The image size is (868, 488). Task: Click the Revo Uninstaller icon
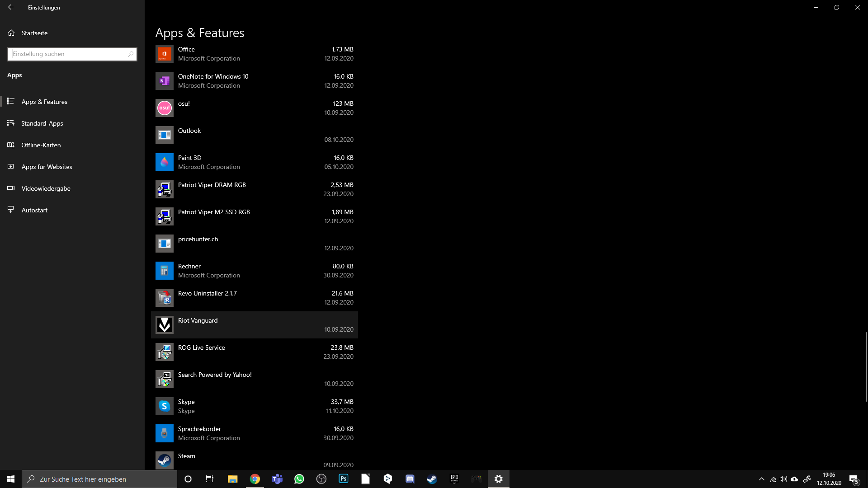point(164,298)
